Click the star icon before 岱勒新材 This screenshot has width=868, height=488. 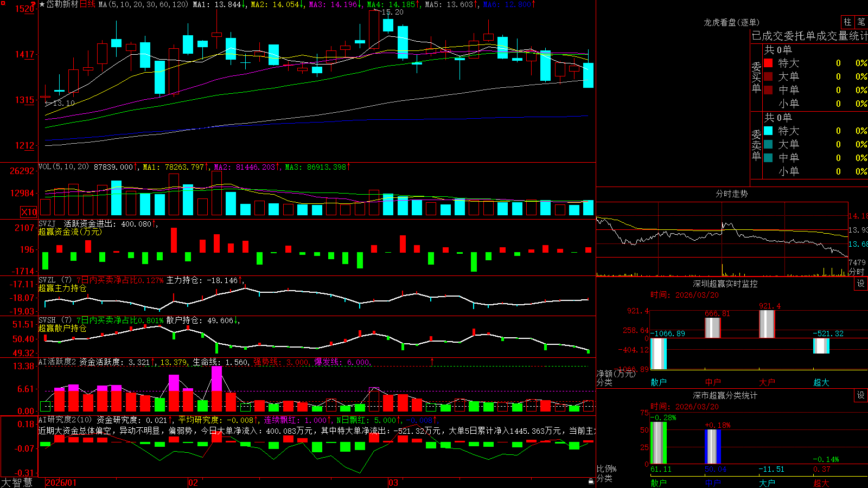[42, 4]
